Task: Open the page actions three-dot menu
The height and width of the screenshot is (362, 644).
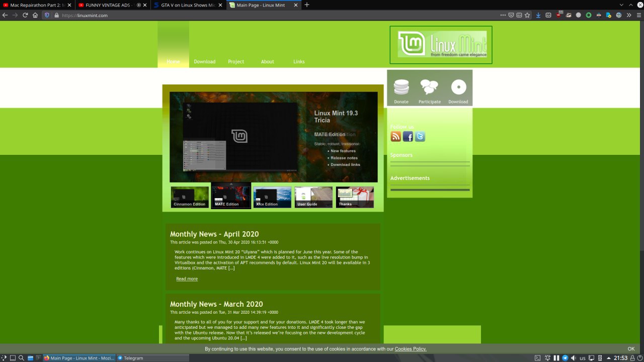Action: pos(503,15)
